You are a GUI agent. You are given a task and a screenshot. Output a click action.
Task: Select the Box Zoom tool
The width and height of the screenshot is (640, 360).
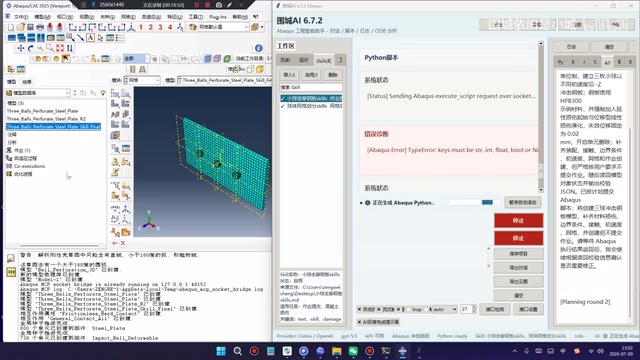(x=50, y=48)
